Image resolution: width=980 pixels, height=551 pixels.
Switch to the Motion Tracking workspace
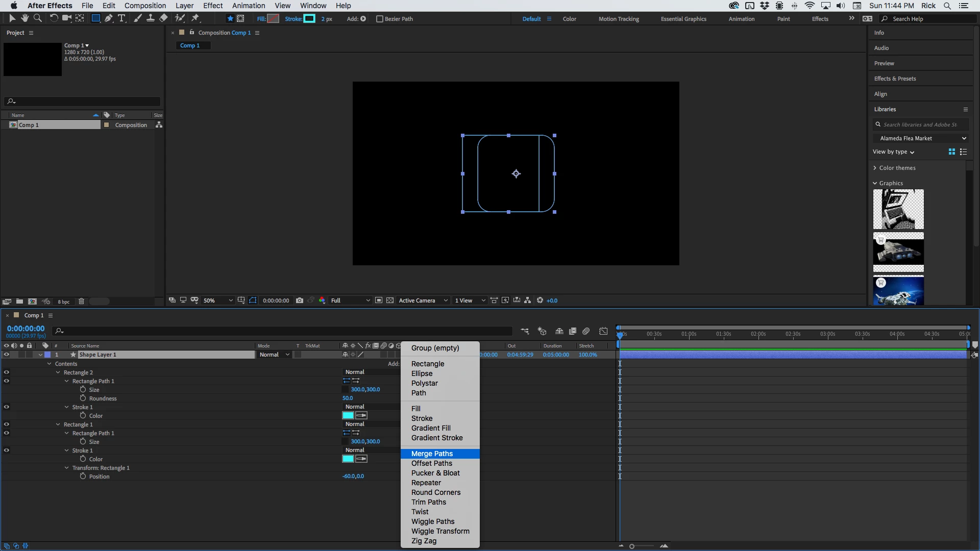[619, 19]
